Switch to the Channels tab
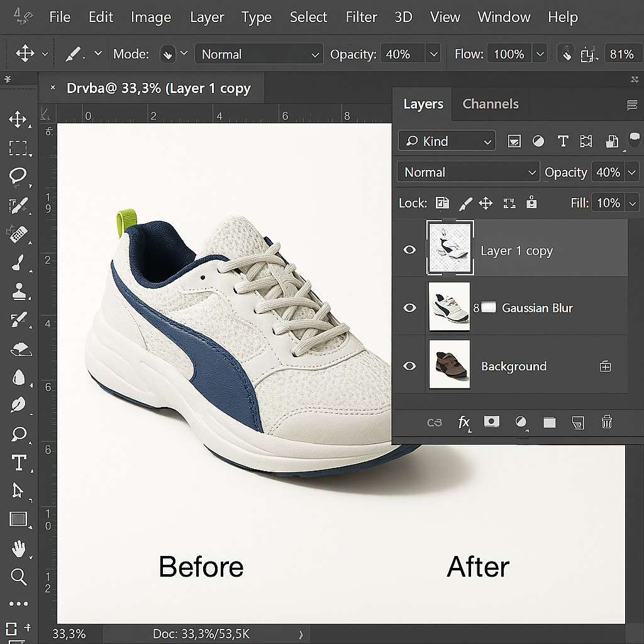 point(491,104)
